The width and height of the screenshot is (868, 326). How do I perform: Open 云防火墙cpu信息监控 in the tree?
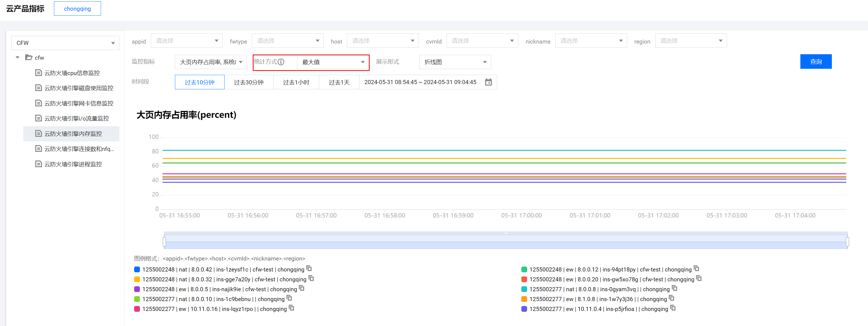(x=72, y=73)
